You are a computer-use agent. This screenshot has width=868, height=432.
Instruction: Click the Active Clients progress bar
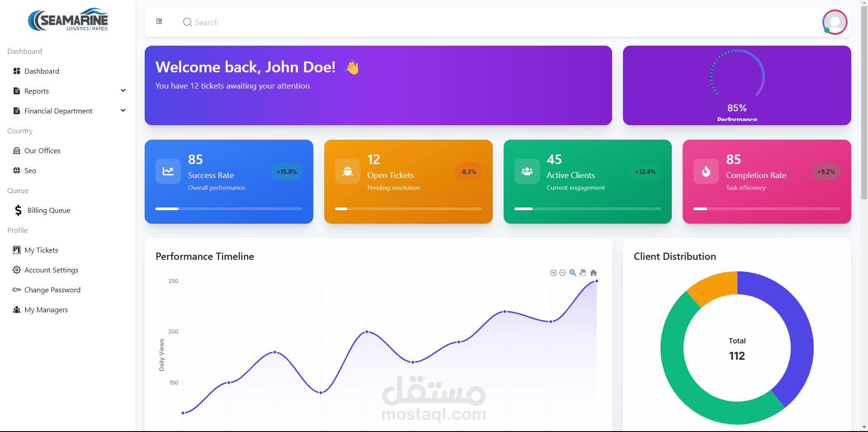(x=588, y=209)
